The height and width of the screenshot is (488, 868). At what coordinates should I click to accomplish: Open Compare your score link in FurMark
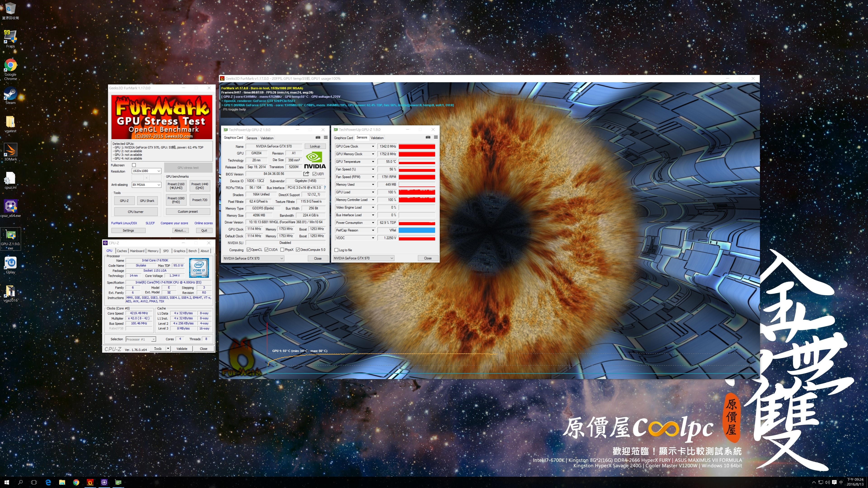pyautogui.click(x=174, y=223)
